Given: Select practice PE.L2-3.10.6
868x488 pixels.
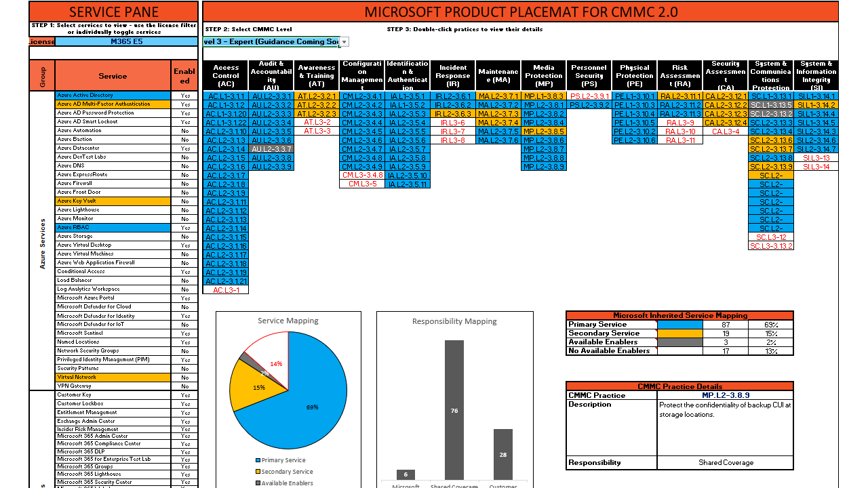Looking at the screenshot, I should (x=635, y=140).
